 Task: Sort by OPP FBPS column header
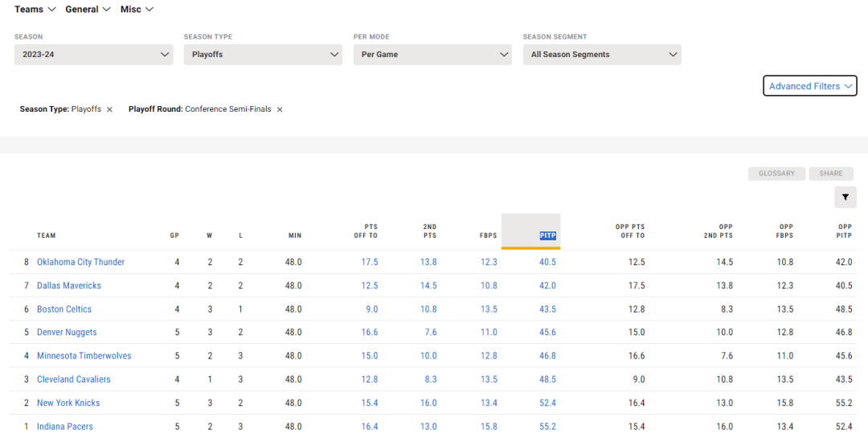click(x=785, y=231)
